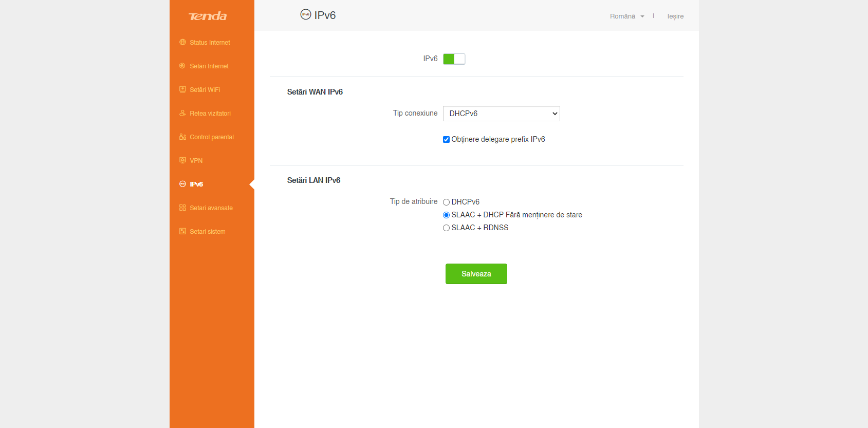Click the Setari avansate grid icon
The width and height of the screenshot is (868, 428).
[x=182, y=208]
